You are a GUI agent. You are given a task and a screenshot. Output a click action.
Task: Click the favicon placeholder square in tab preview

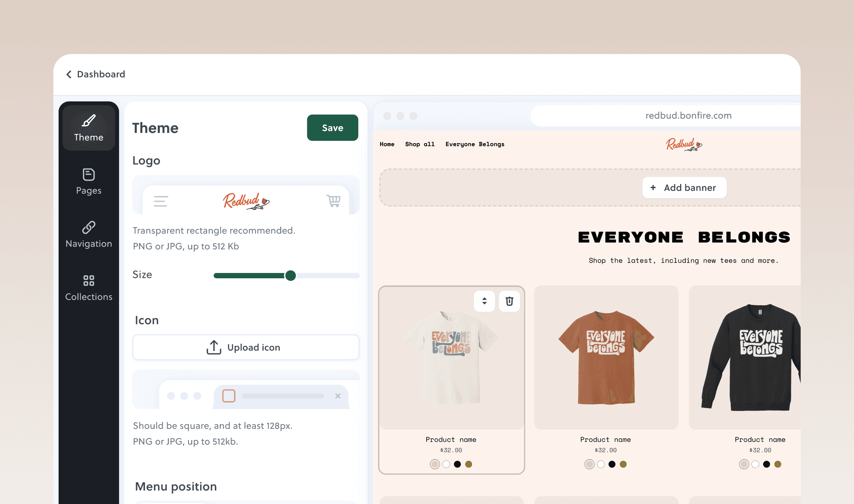[x=229, y=396]
